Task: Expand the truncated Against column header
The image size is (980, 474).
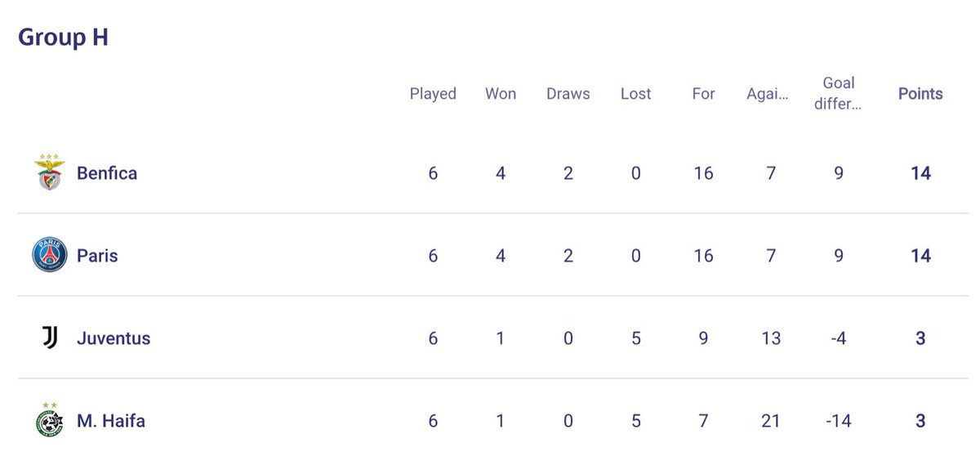Action: click(768, 93)
